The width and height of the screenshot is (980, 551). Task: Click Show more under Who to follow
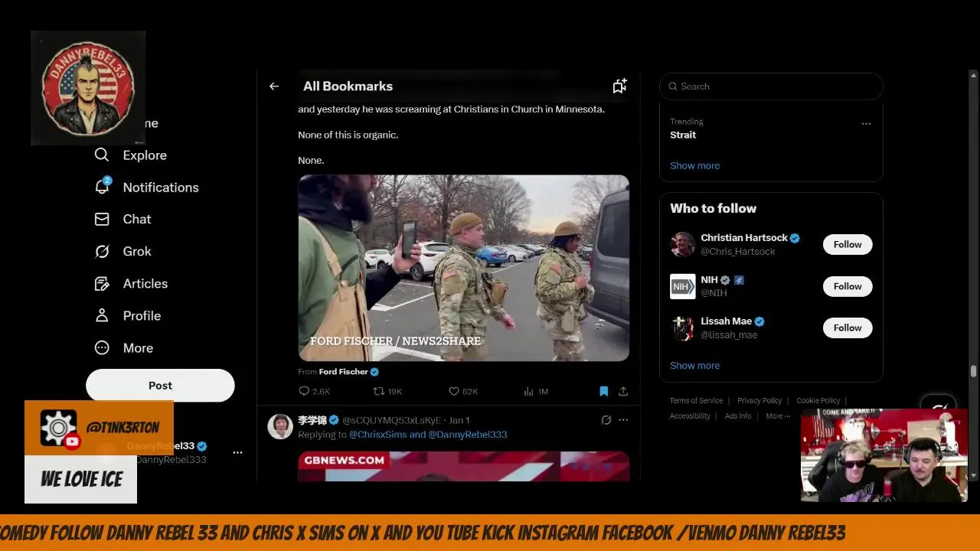point(694,365)
